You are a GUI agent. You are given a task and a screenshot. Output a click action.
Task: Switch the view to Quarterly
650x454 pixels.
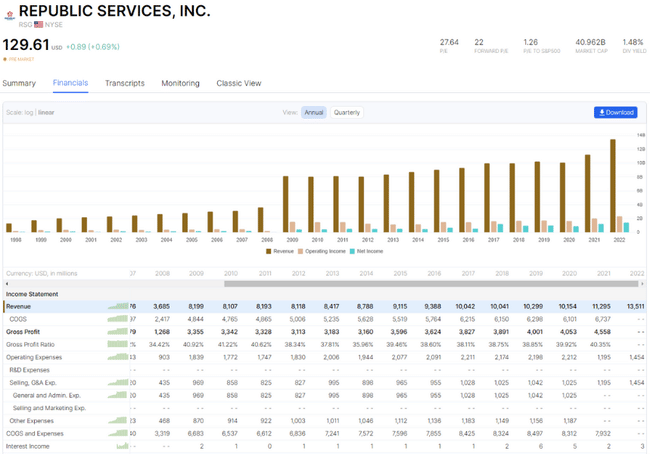pos(347,113)
